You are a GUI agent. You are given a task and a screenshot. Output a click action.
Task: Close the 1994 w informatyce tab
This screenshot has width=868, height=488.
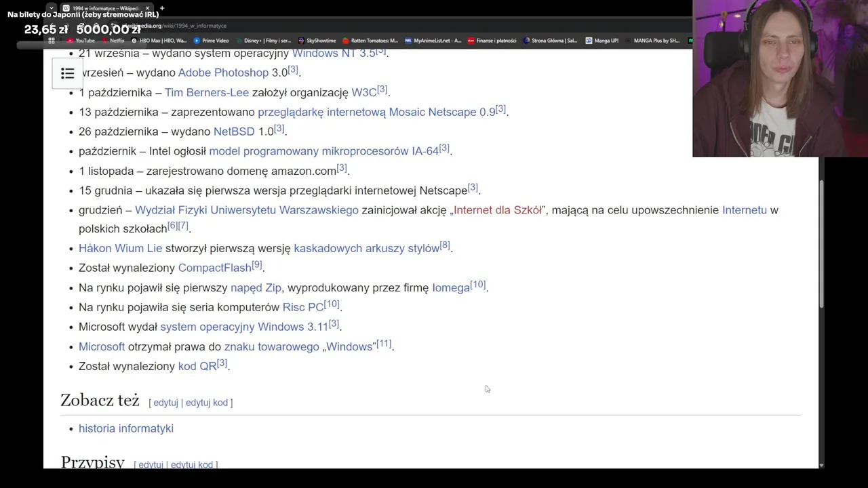point(147,8)
